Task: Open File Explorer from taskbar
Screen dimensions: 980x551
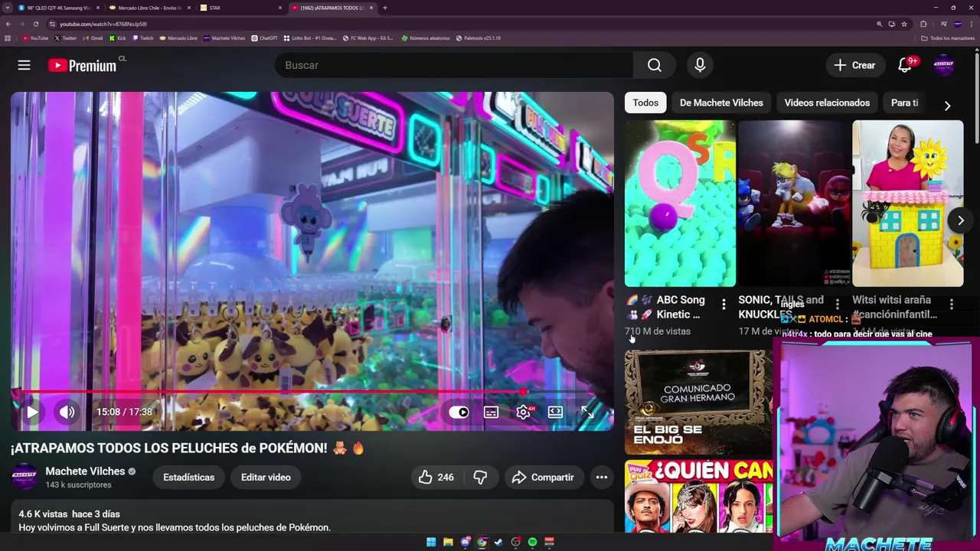Action: [x=448, y=542]
